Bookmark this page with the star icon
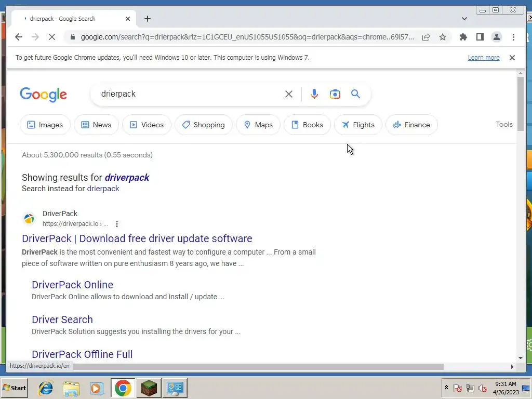Screen dimensions: 532x399 click(443, 37)
